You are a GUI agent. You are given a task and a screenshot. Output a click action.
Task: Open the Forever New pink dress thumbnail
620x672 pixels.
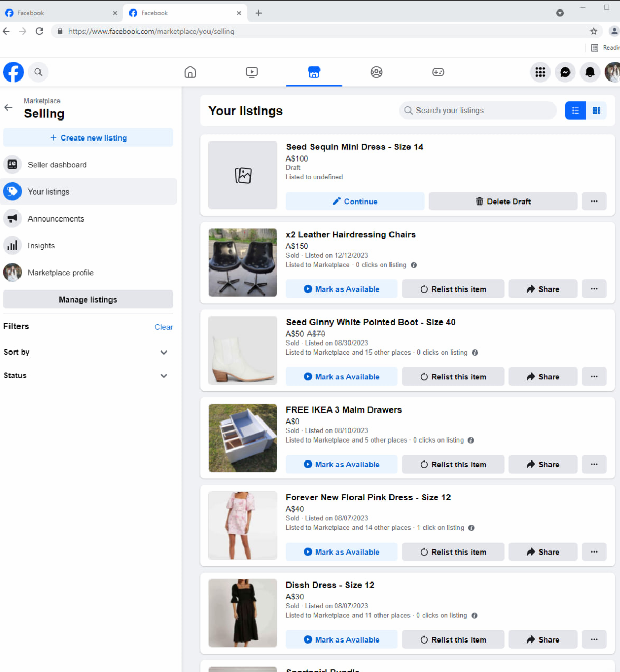pos(243,525)
